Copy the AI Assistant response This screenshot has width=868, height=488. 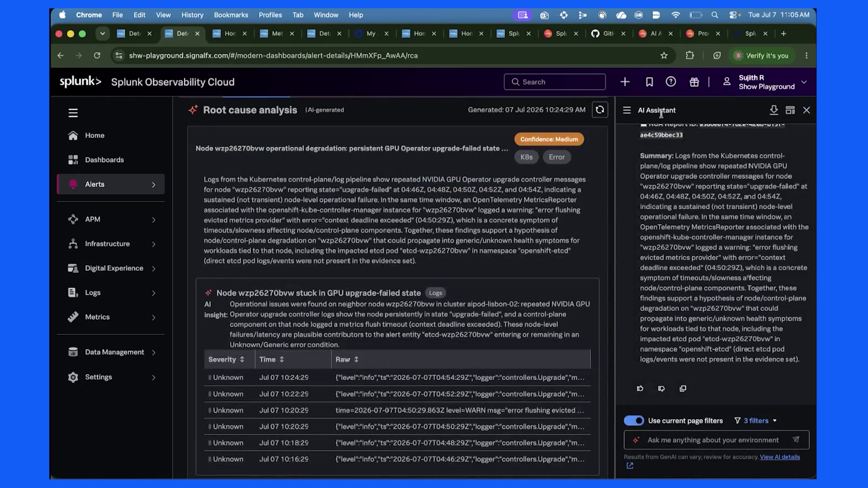click(x=683, y=389)
